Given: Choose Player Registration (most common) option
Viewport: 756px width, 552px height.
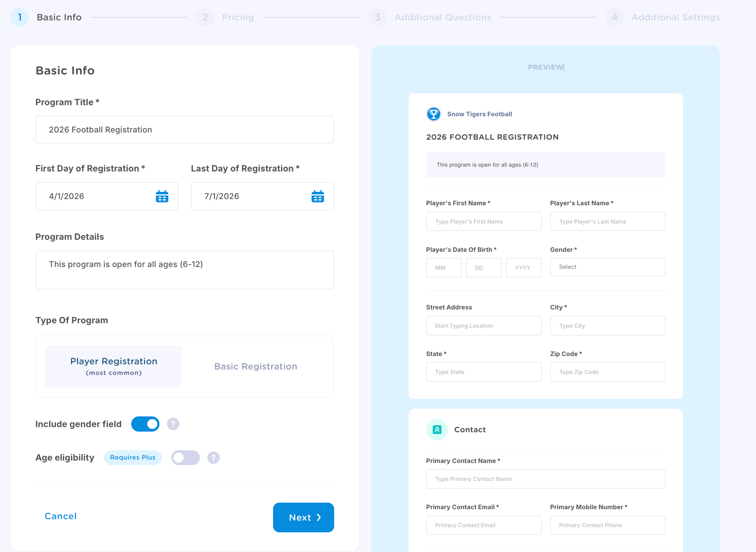Looking at the screenshot, I should 114,366.
